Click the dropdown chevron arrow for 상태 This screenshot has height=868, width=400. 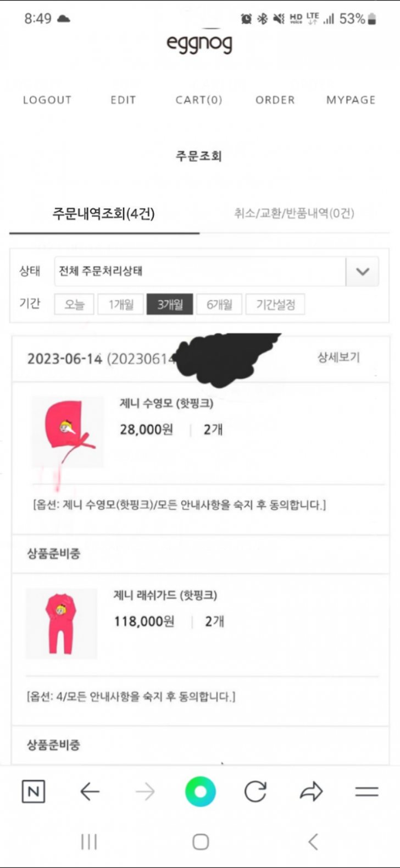tap(363, 271)
